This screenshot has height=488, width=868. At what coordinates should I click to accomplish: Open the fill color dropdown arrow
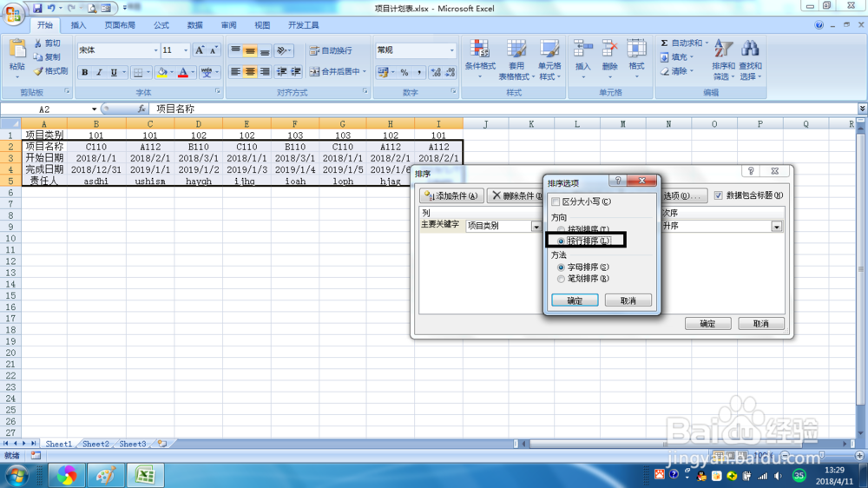172,73
